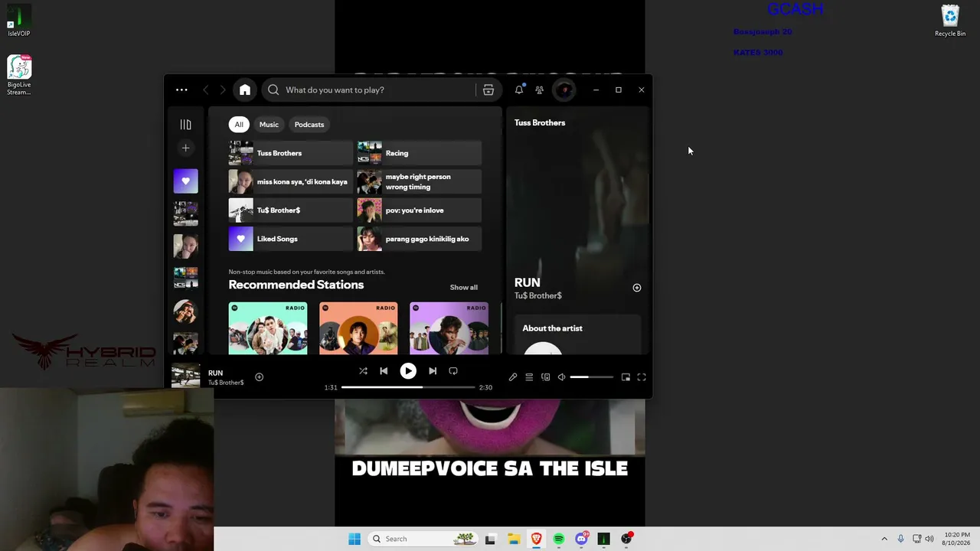Select the Recycle Bin desktop icon
The height and width of the screenshot is (551, 980).
950,21
